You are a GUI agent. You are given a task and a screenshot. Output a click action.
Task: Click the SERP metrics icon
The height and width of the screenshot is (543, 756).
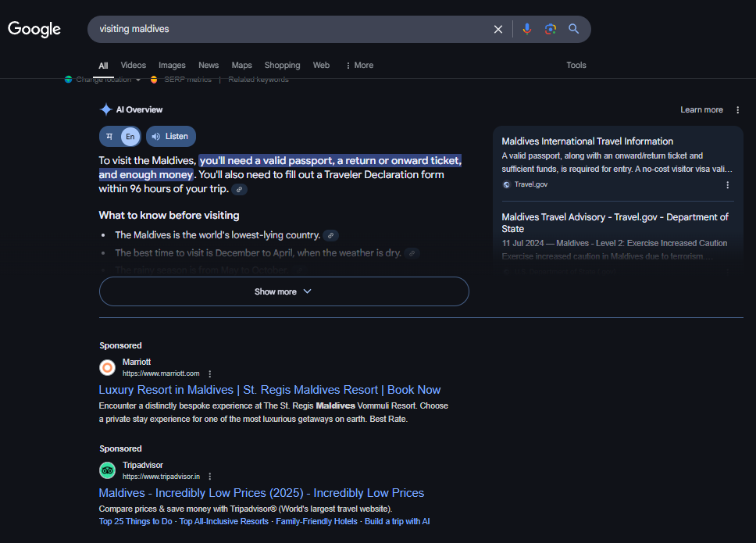pos(154,80)
